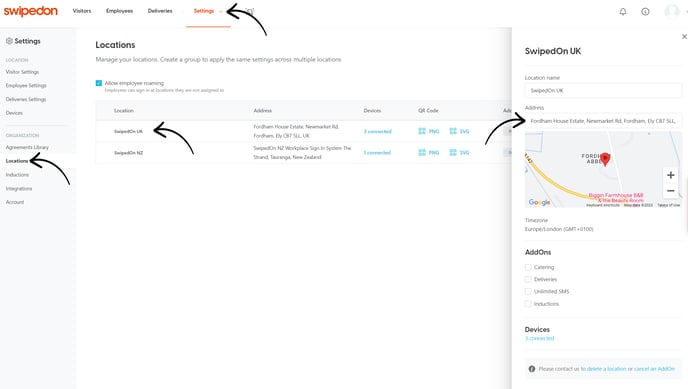Enable the Unlimited SMS add-on checkbox

(x=528, y=291)
